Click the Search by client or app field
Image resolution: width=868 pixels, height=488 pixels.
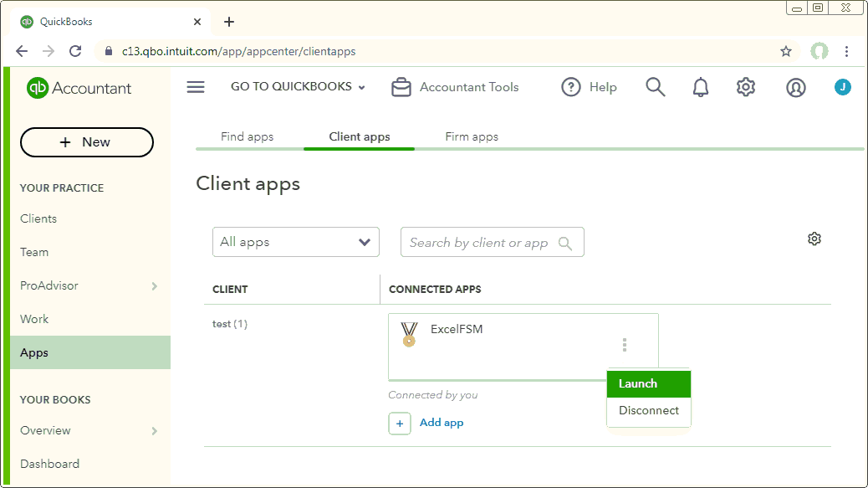(x=493, y=242)
